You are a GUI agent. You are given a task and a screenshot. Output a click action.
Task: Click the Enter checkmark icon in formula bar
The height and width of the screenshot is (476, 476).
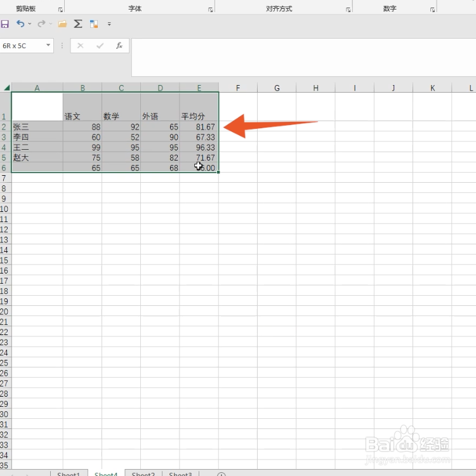(100, 46)
